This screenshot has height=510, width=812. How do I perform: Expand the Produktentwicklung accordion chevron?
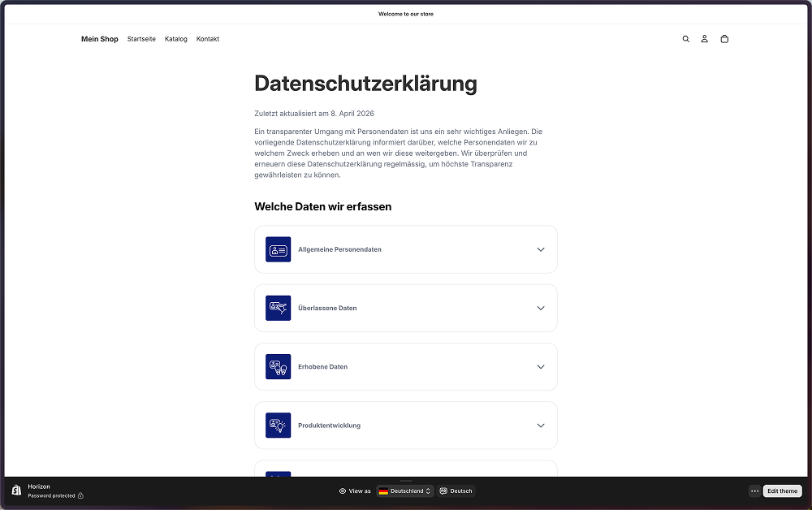coord(541,425)
